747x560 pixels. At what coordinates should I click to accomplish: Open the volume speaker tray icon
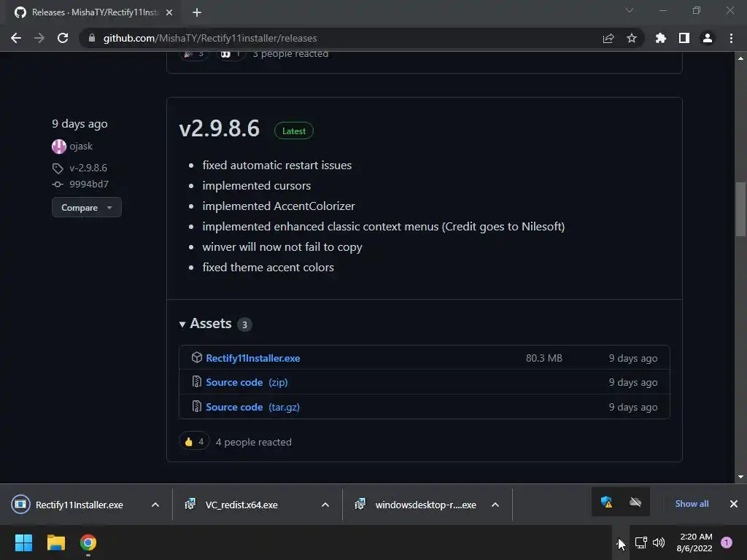(x=659, y=542)
